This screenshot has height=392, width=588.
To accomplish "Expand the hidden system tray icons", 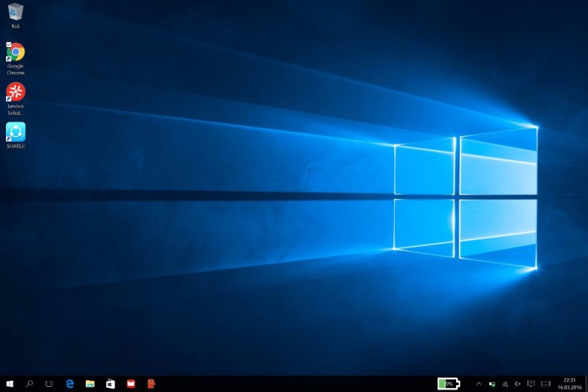I will pos(479,384).
